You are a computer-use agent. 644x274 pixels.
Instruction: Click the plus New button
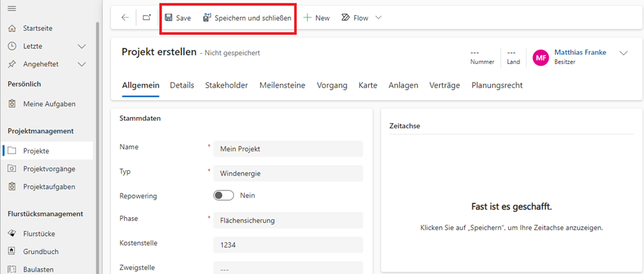click(316, 18)
